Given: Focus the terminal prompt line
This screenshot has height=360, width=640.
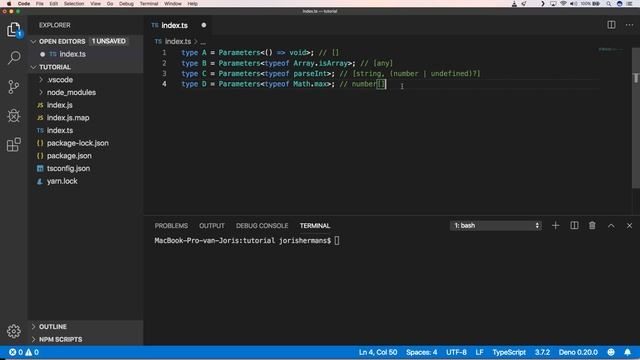Looking at the screenshot, I should [247, 241].
